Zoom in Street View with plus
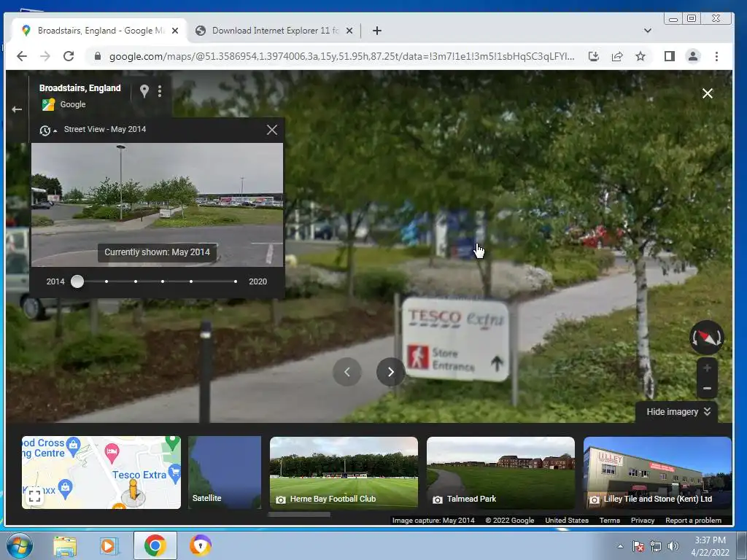The image size is (747, 560). tap(707, 368)
